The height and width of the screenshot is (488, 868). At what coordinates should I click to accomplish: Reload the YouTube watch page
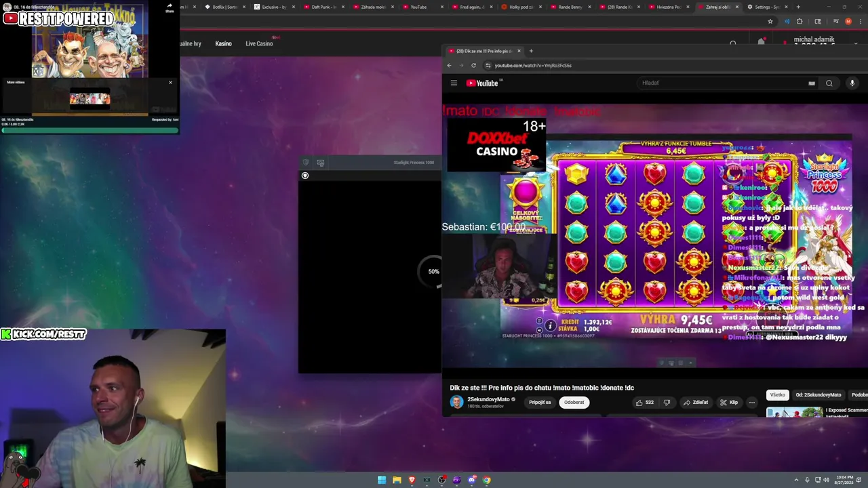[473, 66]
